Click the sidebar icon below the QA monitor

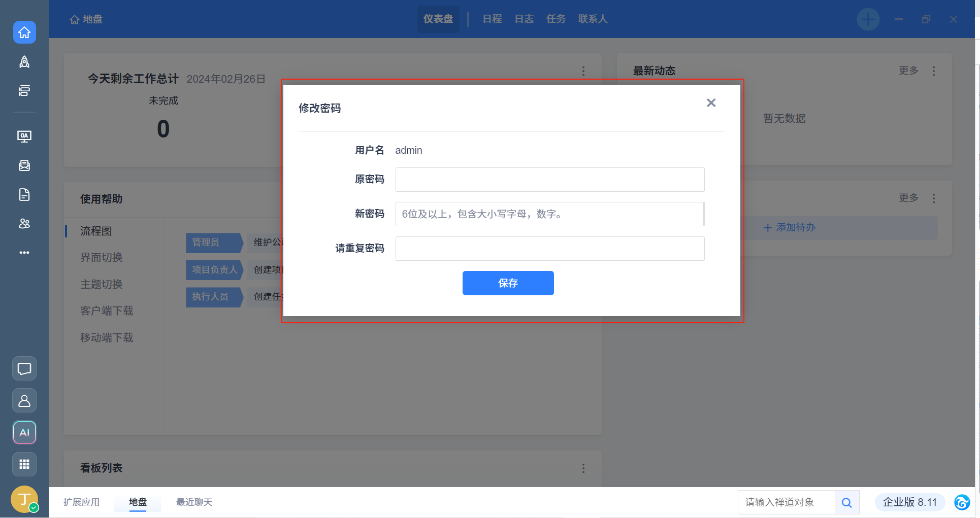24,165
